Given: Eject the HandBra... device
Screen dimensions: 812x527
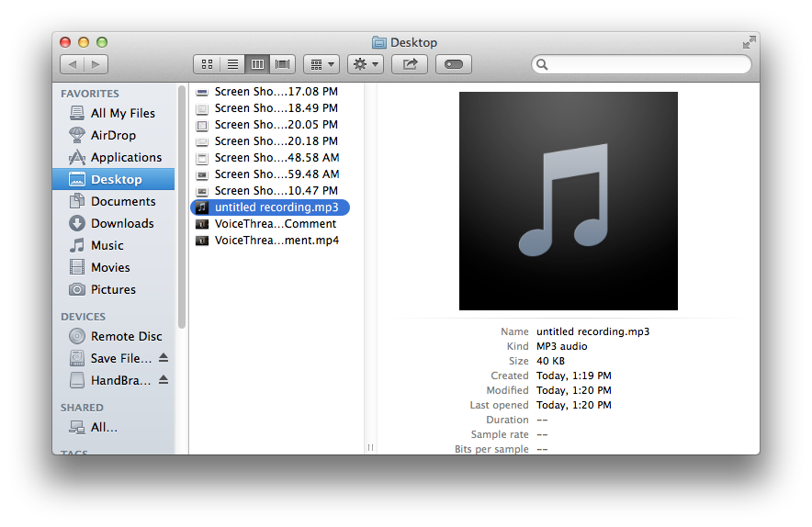Looking at the screenshot, I should (x=164, y=380).
